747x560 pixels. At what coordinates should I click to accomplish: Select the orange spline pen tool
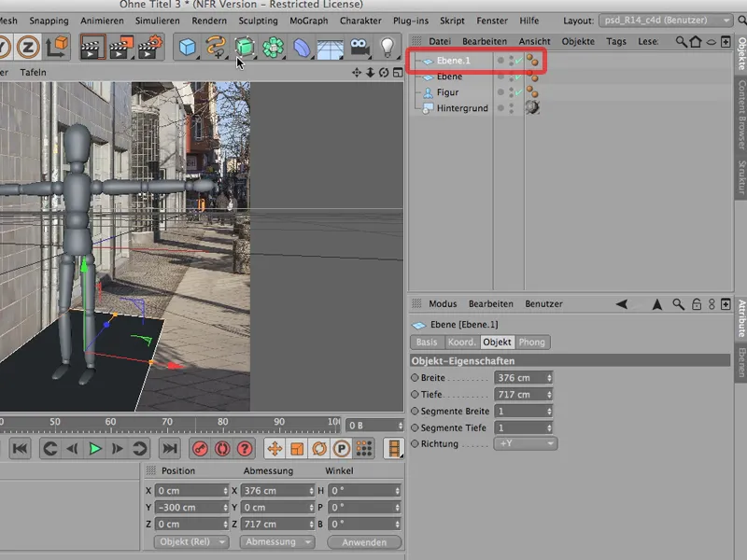coord(216,48)
